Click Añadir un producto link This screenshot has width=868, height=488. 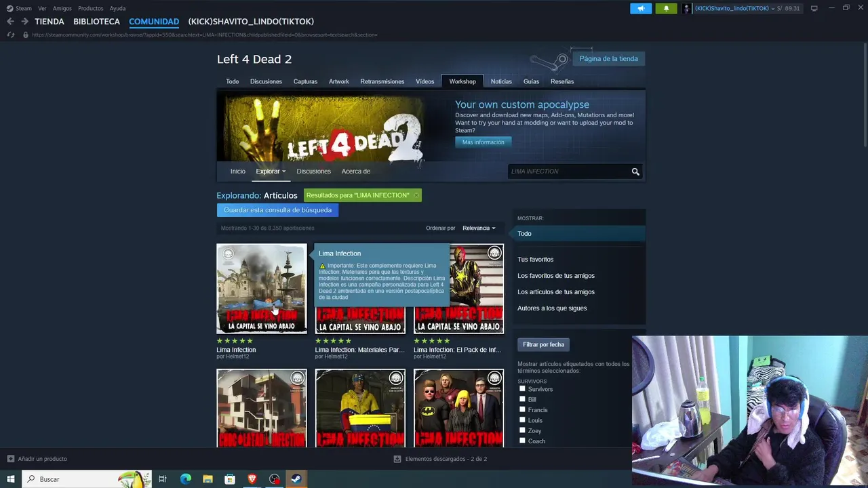[42, 459]
